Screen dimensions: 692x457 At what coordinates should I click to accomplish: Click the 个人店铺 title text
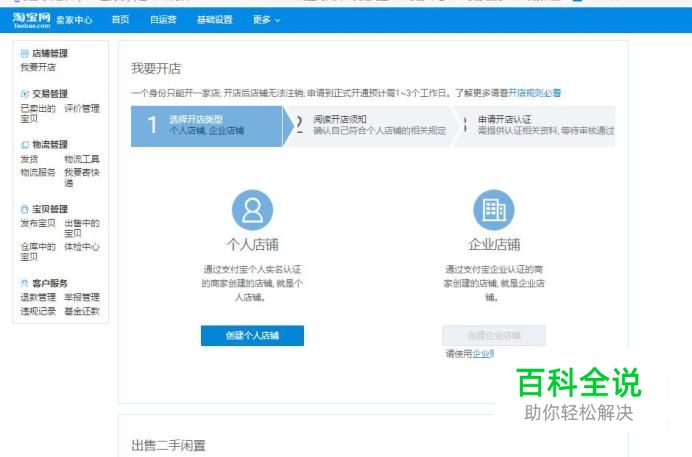coord(252,244)
